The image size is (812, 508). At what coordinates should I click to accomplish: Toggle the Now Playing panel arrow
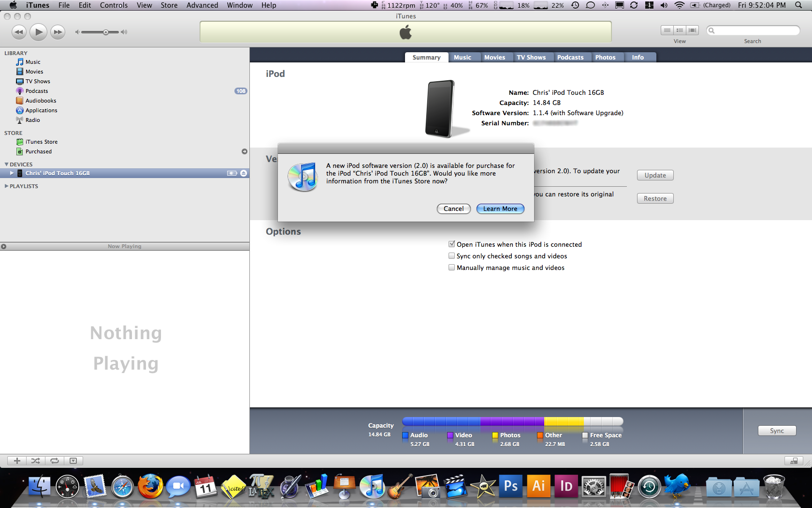(4, 247)
